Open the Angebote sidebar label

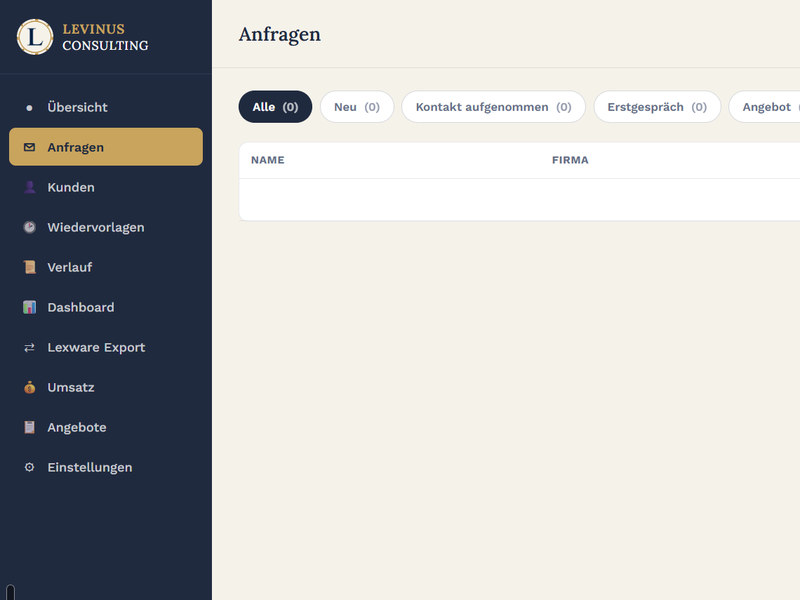tap(77, 428)
